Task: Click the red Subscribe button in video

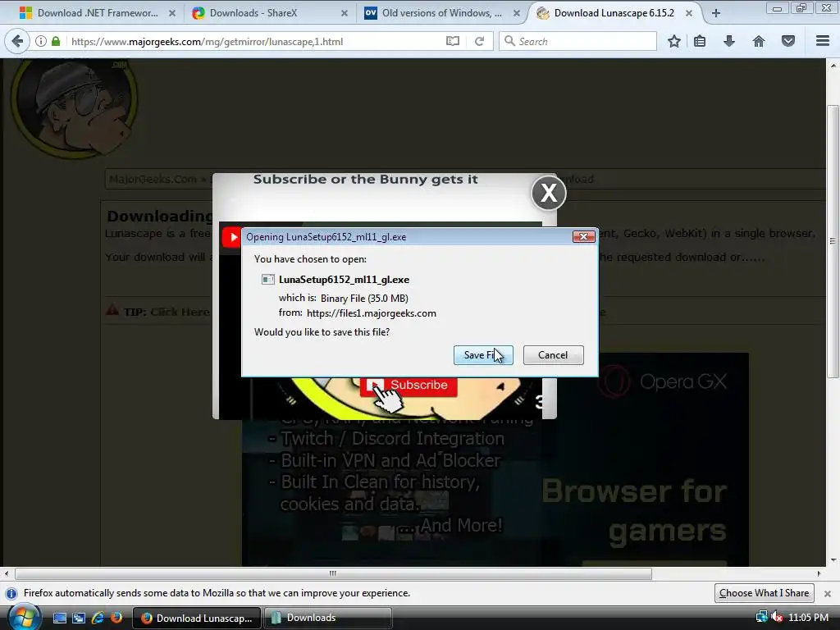Action: 409,386
